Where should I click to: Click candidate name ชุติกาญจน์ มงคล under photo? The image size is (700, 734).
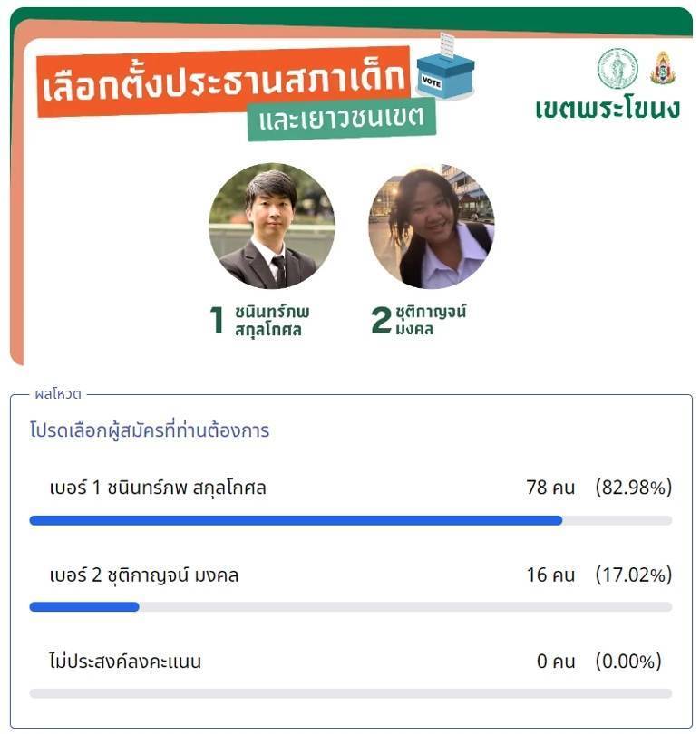coord(431,320)
